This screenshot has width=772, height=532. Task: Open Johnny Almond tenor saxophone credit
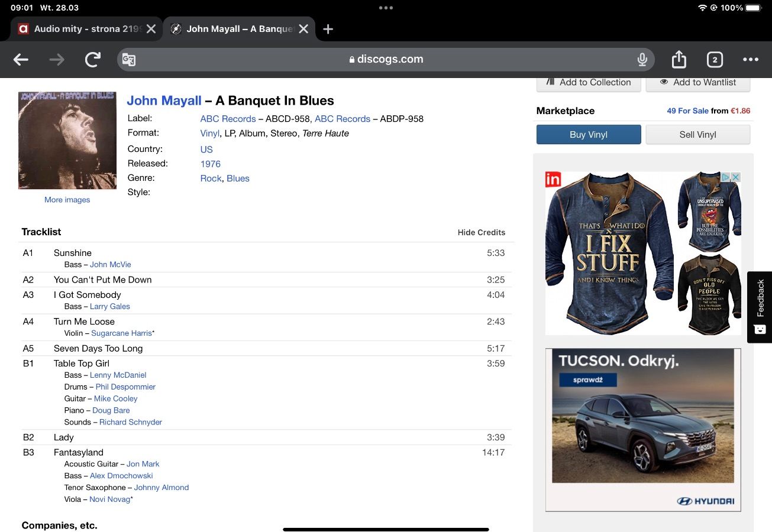(x=161, y=488)
